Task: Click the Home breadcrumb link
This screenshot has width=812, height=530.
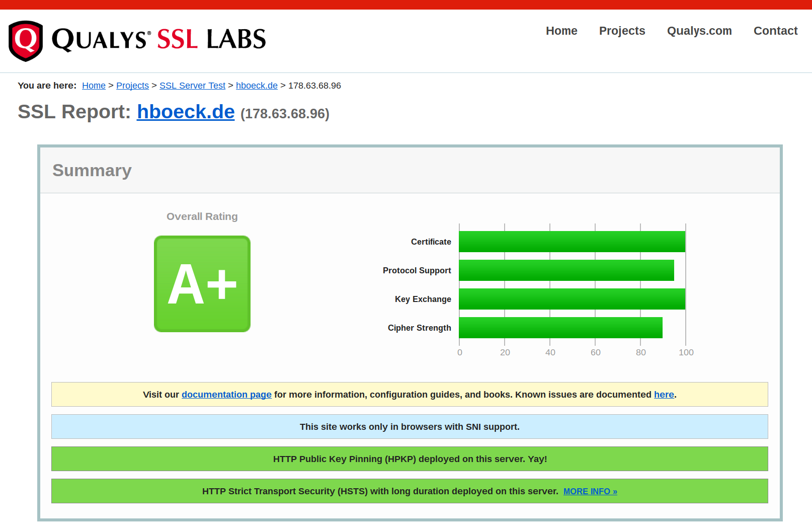Action: 94,86
